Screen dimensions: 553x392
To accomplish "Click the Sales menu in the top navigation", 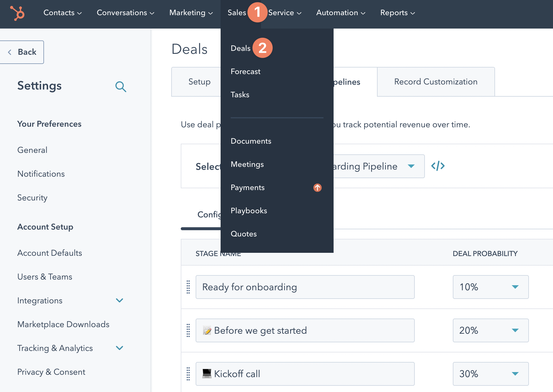I will coord(237,13).
